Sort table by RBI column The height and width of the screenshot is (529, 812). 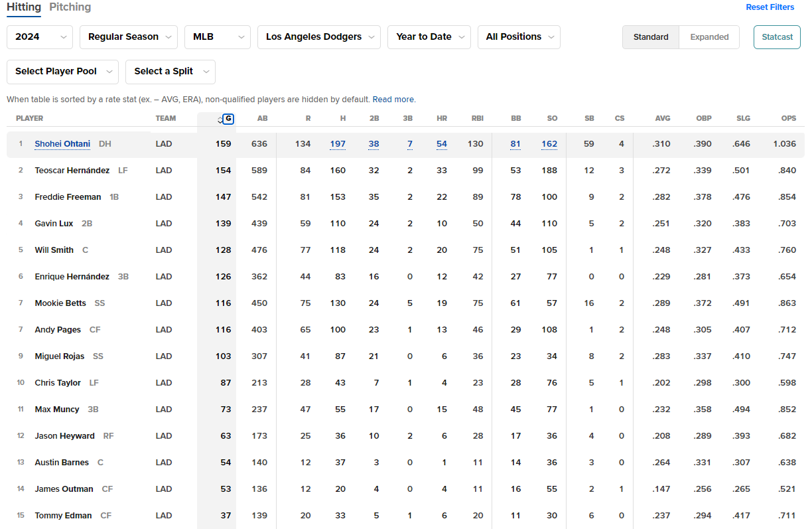tap(477, 119)
